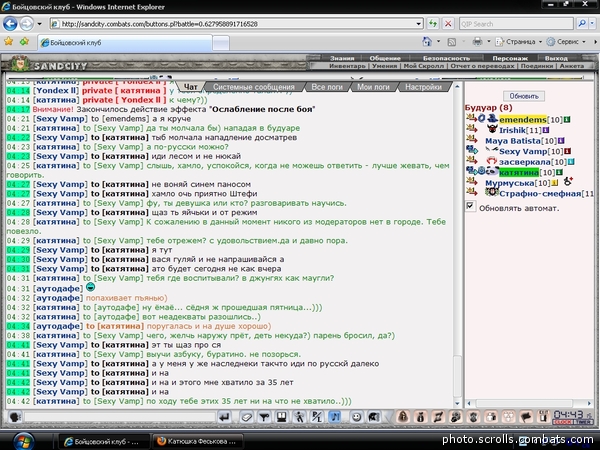Viewport: 600px width, 450px height.
Task: Switch to the Все логи tab
Action: click(327, 87)
